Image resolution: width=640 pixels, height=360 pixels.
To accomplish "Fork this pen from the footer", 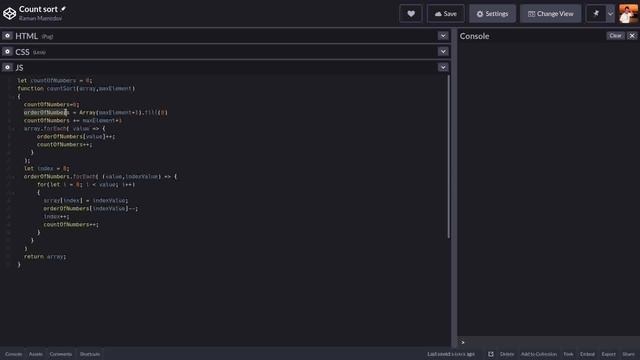I will pyautogui.click(x=568, y=354).
